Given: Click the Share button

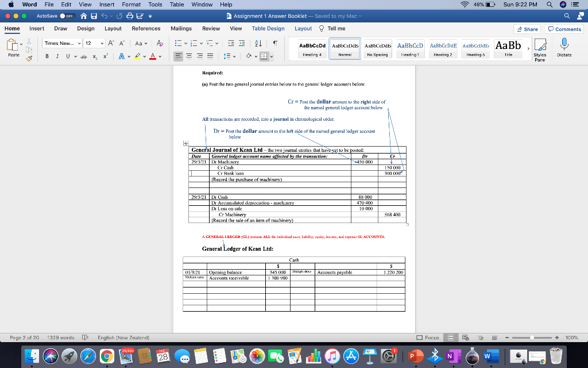Looking at the screenshot, I should tap(526, 28).
